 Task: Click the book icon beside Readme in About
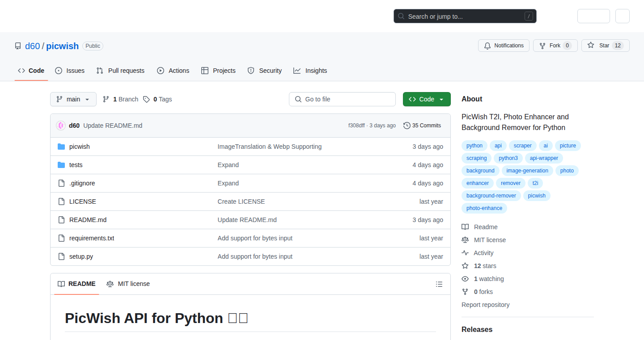(x=465, y=227)
